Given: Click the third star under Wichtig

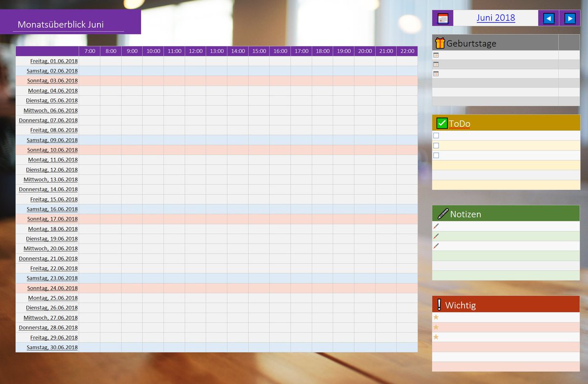Looking at the screenshot, I should pos(436,337).
